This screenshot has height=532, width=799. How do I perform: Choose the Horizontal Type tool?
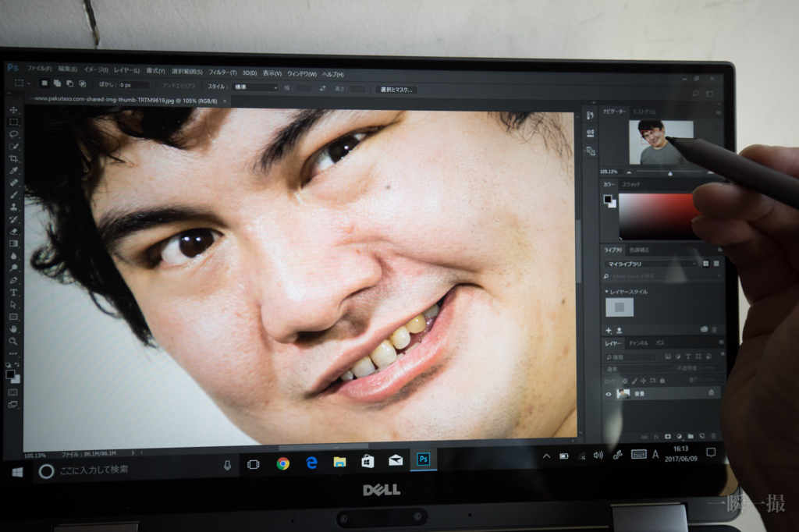(14, 293)
